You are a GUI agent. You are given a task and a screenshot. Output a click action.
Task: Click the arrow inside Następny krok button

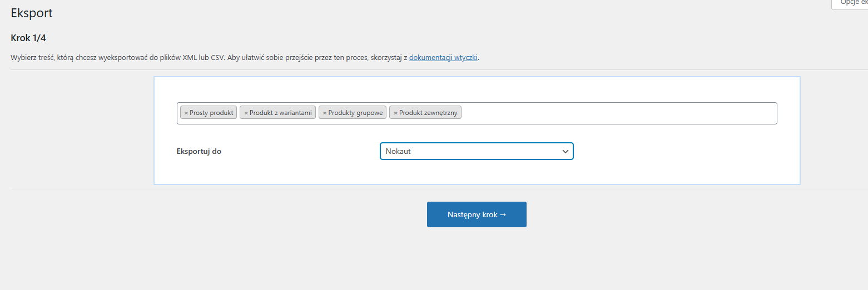pyautogui.click(x=503, y=214)
